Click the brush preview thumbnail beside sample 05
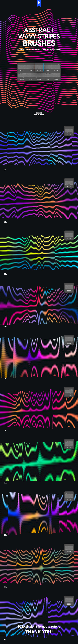78x644 pixels. pyautogui.click(x=69, y=340)
